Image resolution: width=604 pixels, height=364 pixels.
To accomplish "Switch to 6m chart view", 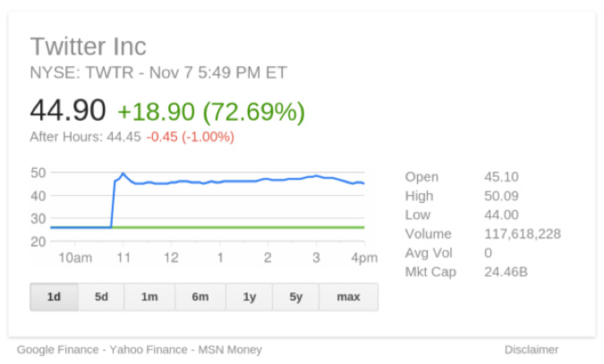I will pos(199,297).
